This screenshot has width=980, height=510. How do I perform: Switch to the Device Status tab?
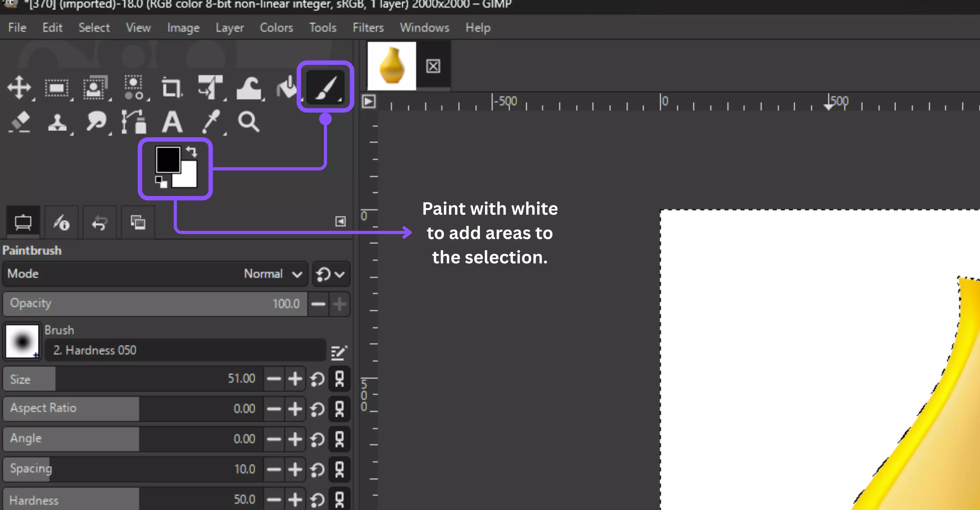[x=61, y=222]
